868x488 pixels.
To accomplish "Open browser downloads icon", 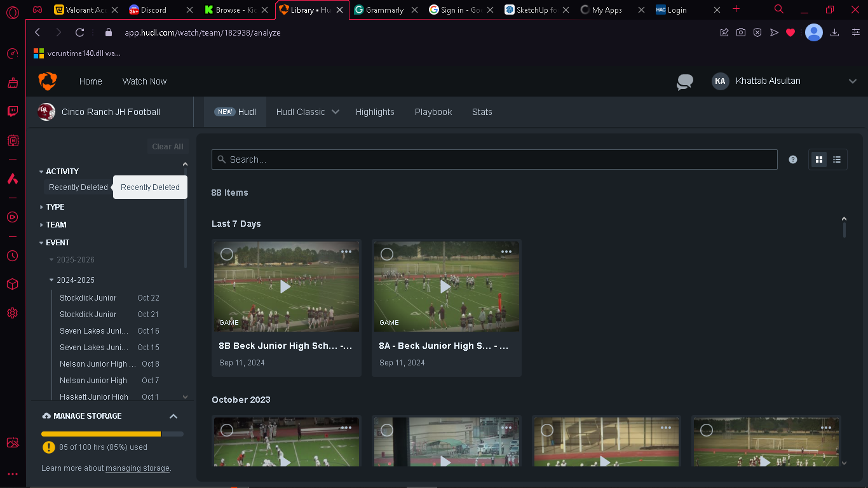I will click(x=835, y=32).
